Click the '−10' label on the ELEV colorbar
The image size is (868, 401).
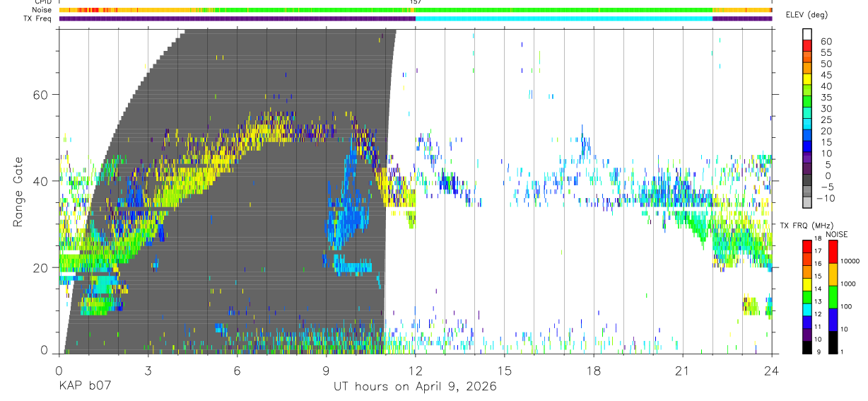pos(826,199)
